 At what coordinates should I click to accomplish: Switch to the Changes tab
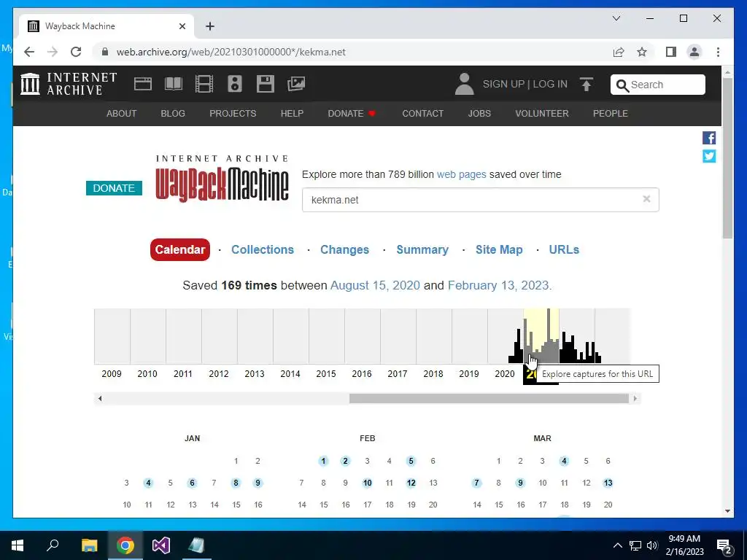pos(344,249)
